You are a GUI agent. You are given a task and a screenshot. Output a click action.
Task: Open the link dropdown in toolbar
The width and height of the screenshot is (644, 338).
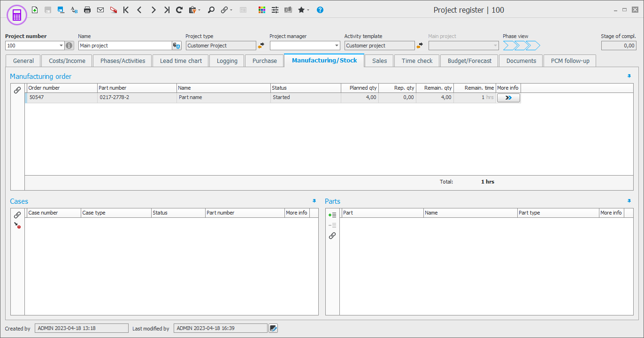tap(226, 9)
